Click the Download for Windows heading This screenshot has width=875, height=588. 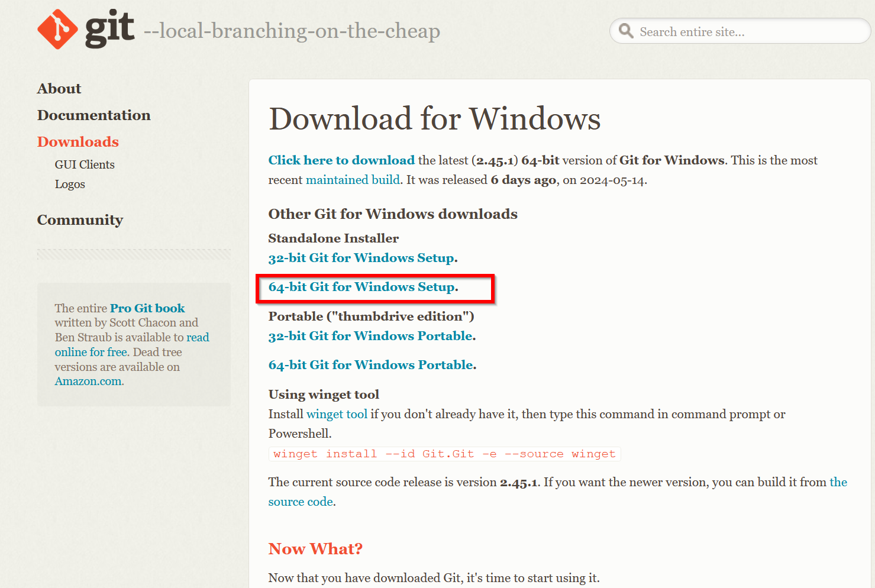pos(435,118)
